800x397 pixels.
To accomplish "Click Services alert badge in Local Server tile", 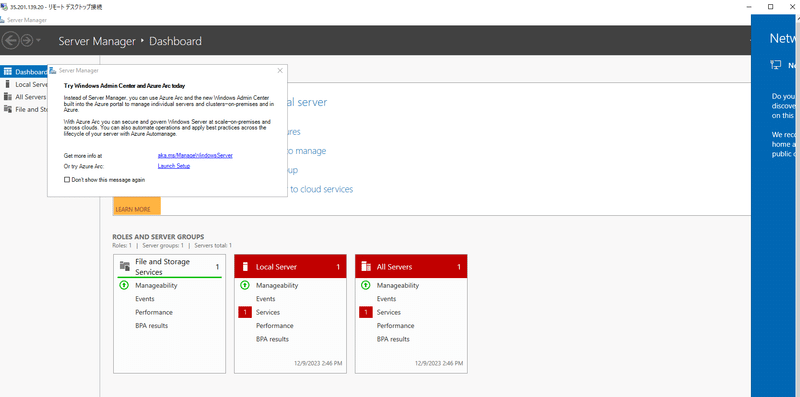I will [x=245, y=312].
